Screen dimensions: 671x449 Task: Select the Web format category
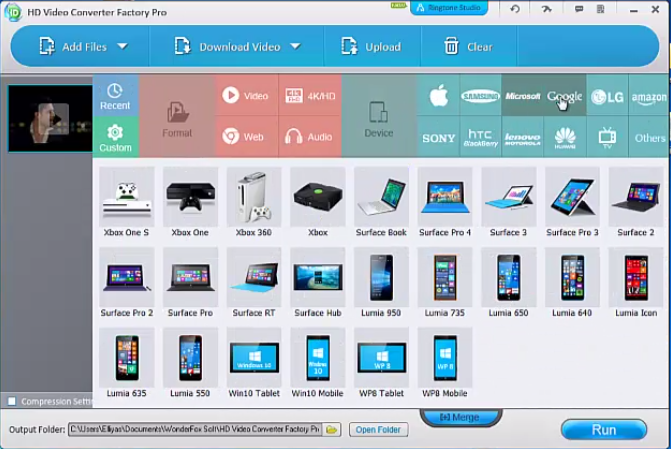tap(247, 137)
